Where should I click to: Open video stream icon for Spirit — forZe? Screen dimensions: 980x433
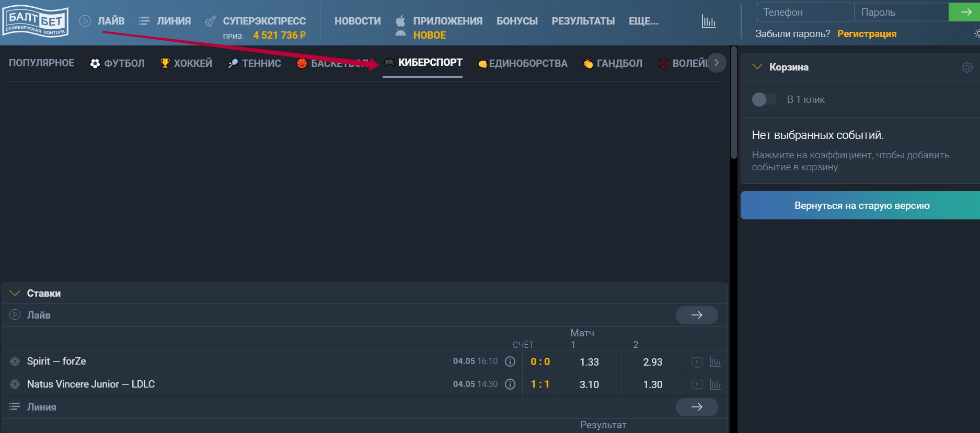[x=697, y=362]
